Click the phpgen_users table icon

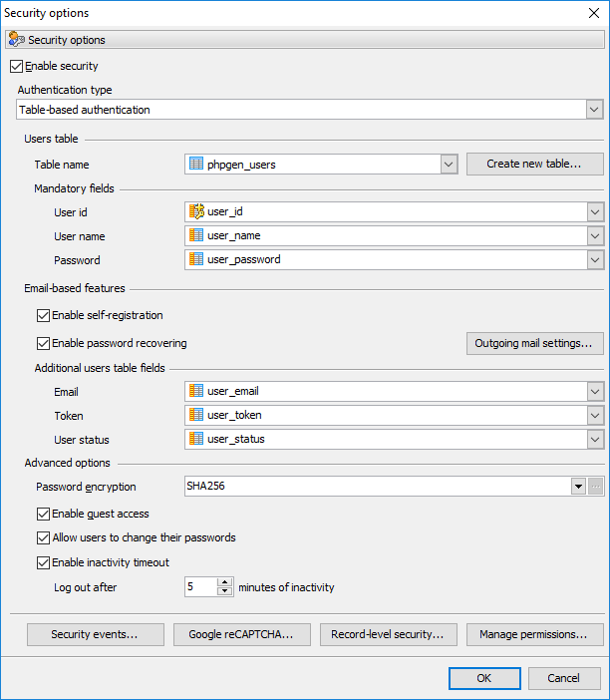(x=196, y=164)
